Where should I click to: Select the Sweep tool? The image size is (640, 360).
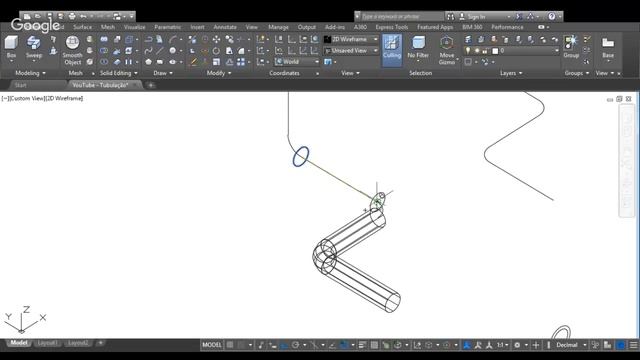coord(33,47)
